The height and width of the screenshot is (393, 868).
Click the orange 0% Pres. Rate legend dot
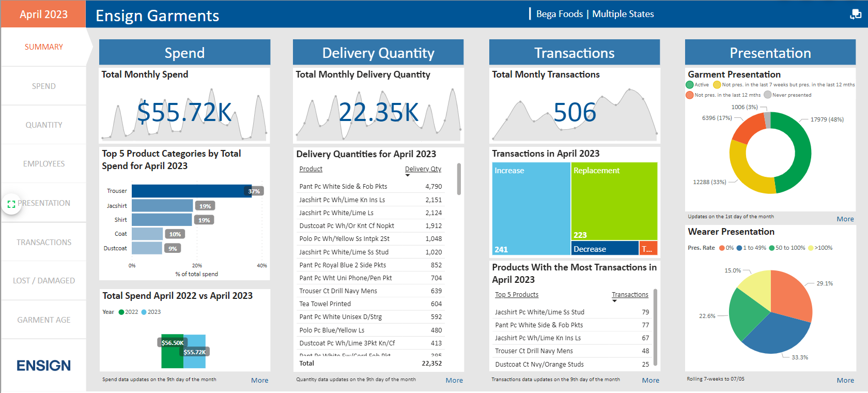[x=722, y=248]
